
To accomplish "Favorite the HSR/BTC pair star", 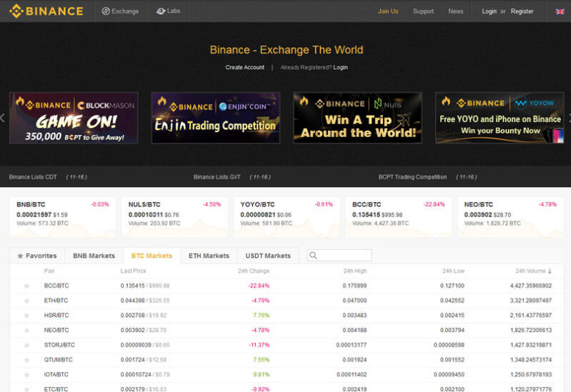I will [26, 316].
